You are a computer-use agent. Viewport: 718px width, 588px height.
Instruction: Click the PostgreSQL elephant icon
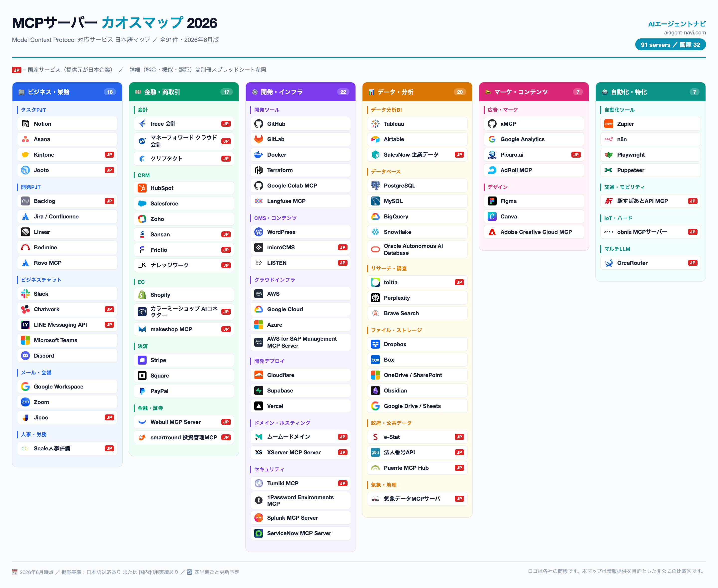376,186
